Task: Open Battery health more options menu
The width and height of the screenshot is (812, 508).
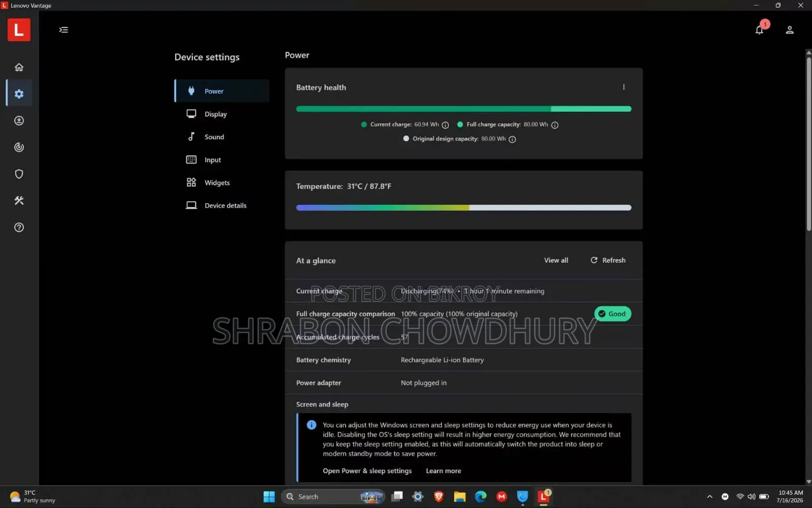Action: [624, 87]
